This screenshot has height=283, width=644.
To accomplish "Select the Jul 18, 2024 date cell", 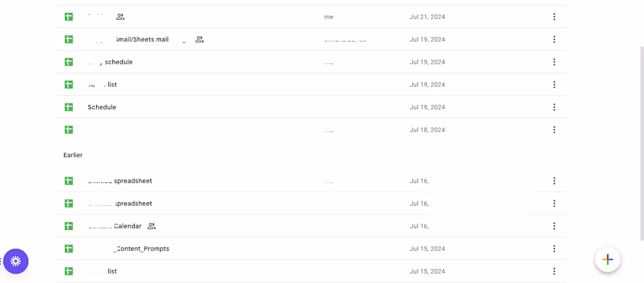I will pos(427,130).
